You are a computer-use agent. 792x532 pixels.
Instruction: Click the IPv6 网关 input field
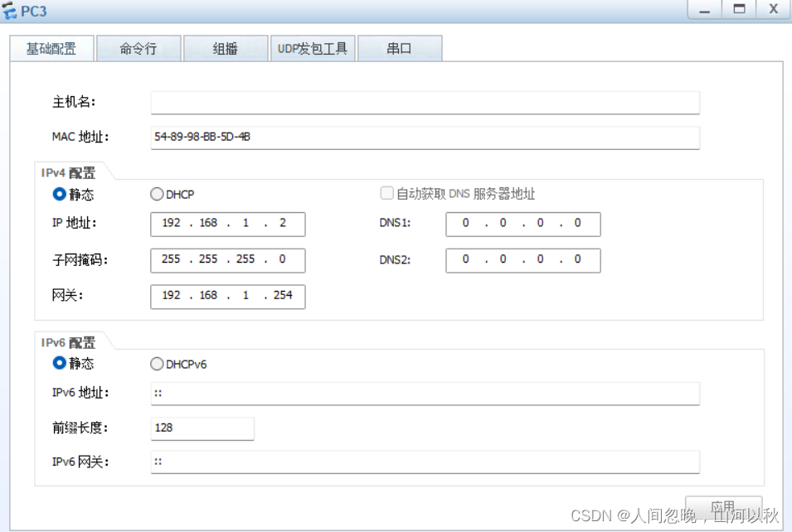click(x=425, y=462)
